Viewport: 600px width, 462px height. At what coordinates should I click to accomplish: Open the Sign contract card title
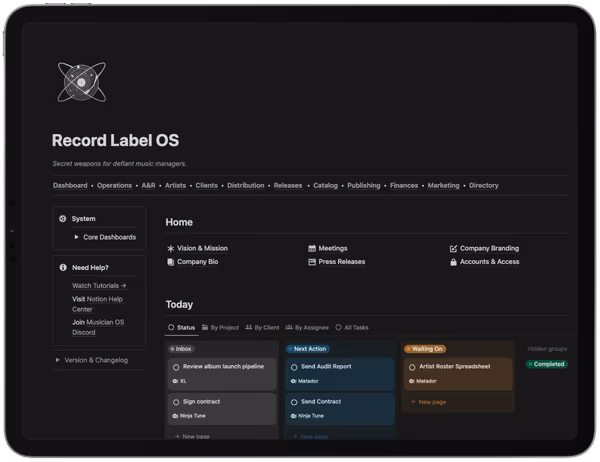(201, 402)
